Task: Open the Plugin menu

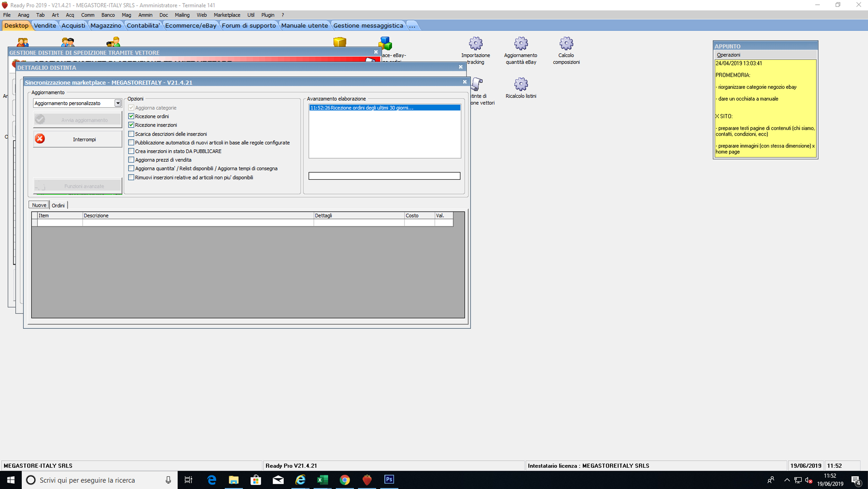Action: click(268, 15)
